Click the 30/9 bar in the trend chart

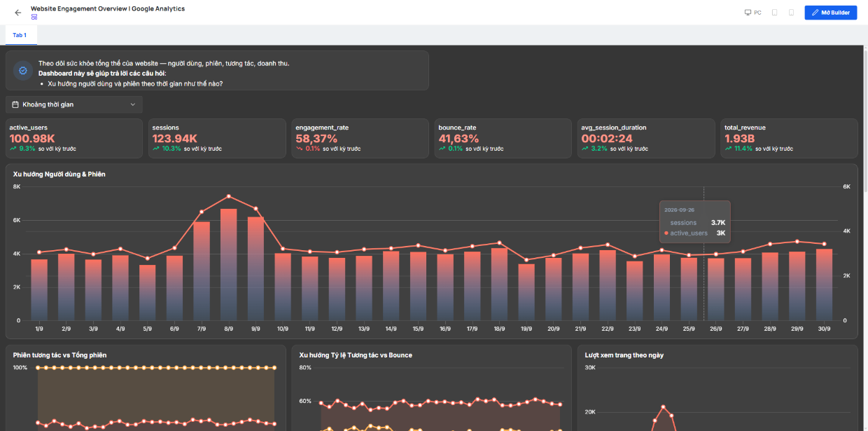[824, 285]
